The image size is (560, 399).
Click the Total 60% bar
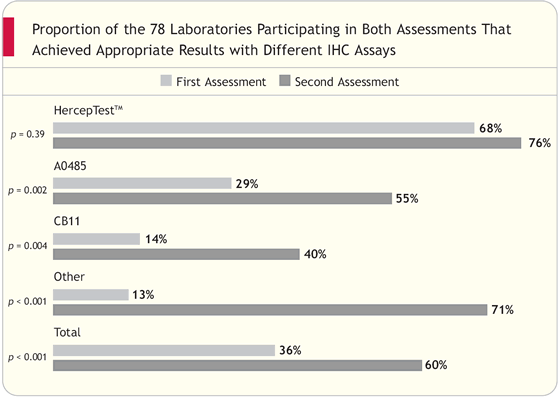click(238, 365)
